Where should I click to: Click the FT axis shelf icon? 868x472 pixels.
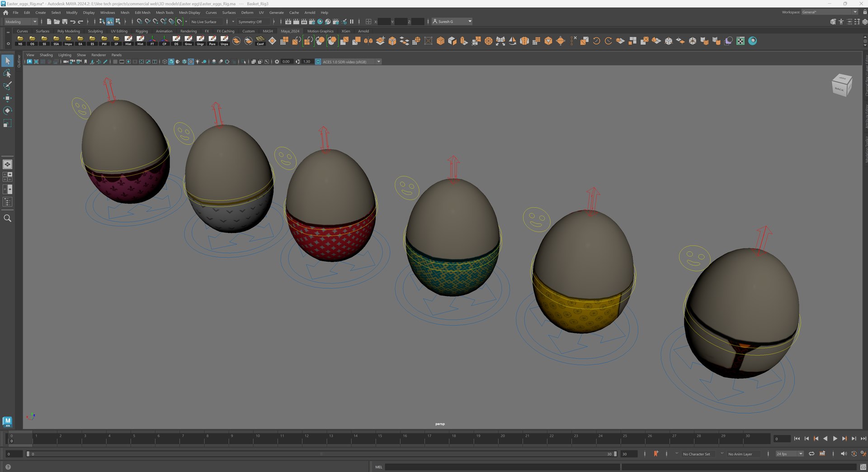click(x=152, y=41)
